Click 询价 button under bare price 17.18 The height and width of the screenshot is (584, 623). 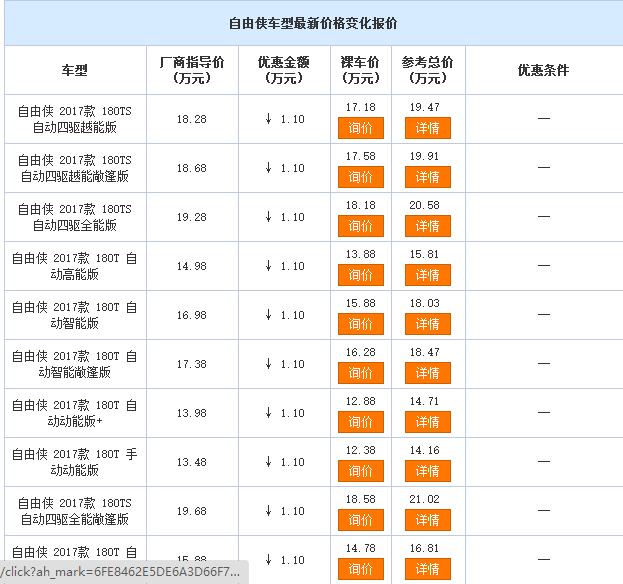pyautogui.click(x=361, y=128)
